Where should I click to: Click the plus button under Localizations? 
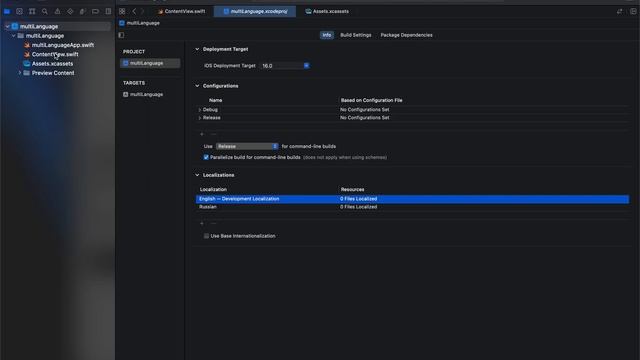point(202,223)
